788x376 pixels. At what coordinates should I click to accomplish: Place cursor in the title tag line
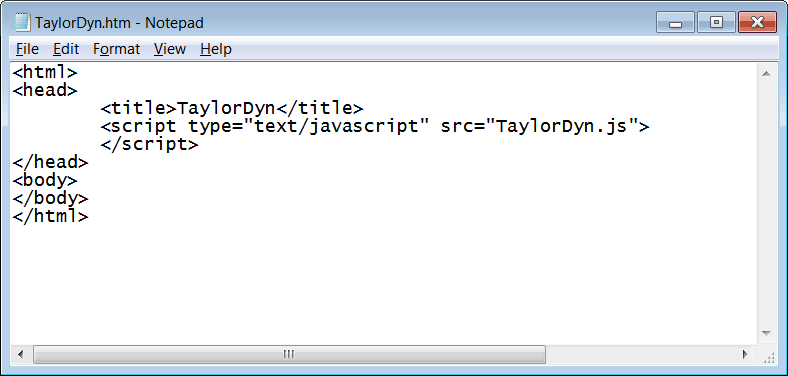click(232, 108)
